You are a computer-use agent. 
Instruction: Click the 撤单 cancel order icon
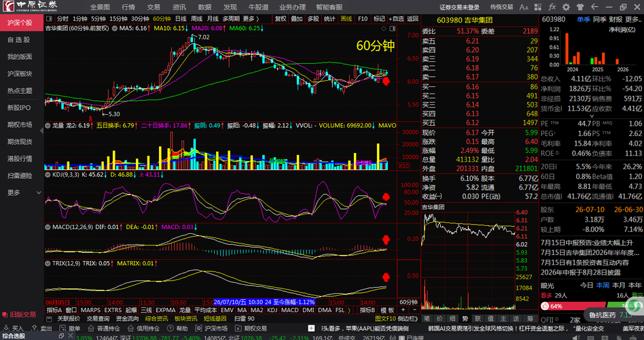coord(62,328)
